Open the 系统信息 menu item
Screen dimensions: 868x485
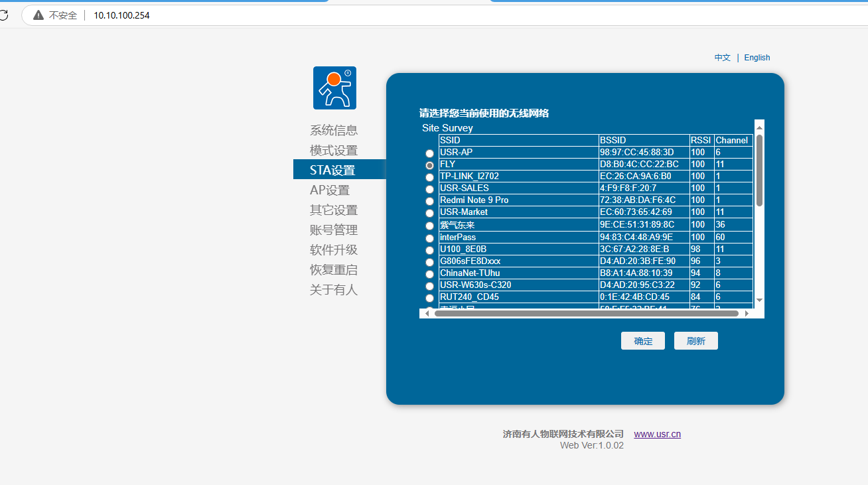[333, 130]
